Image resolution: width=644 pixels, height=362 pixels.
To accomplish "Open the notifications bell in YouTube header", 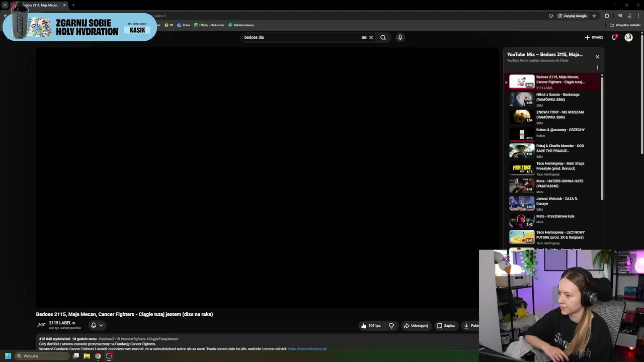I will [614, 37].
